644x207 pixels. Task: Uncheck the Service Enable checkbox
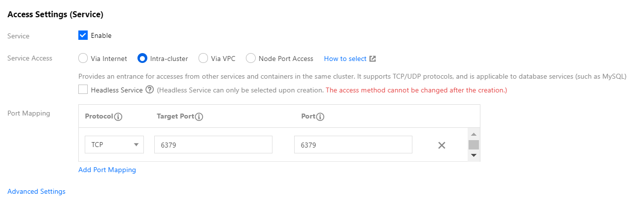point(83,35)
